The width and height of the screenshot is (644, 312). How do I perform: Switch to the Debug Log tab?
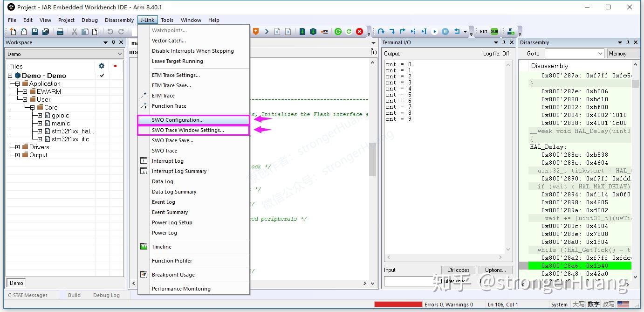point(106,295)
